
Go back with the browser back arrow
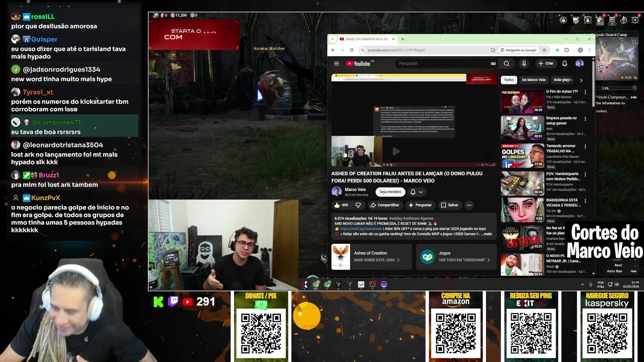(333, 50)
